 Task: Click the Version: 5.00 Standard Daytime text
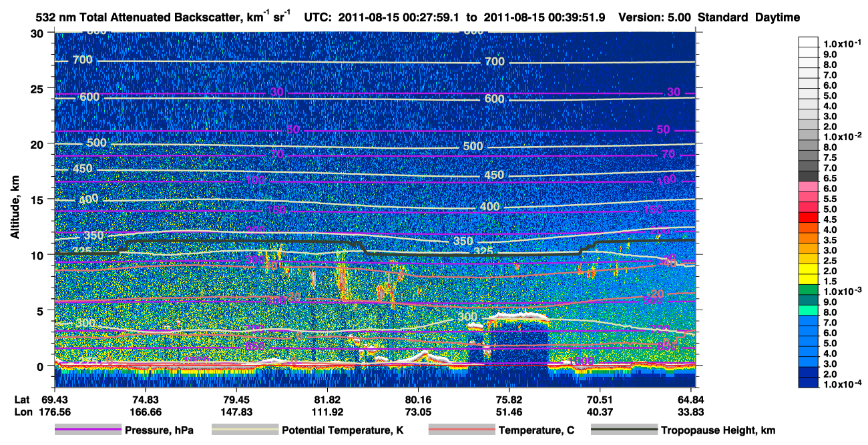click(709, 17)
